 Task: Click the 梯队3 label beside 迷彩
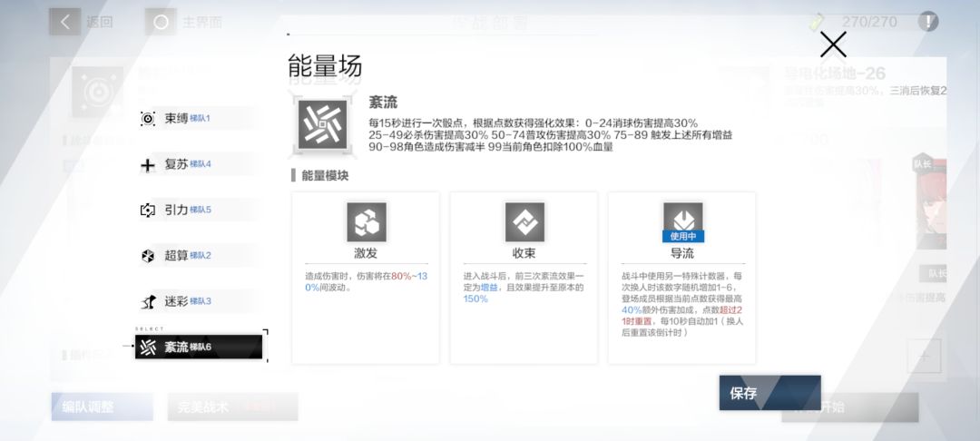pyautogui.click(x=201, y=301)
